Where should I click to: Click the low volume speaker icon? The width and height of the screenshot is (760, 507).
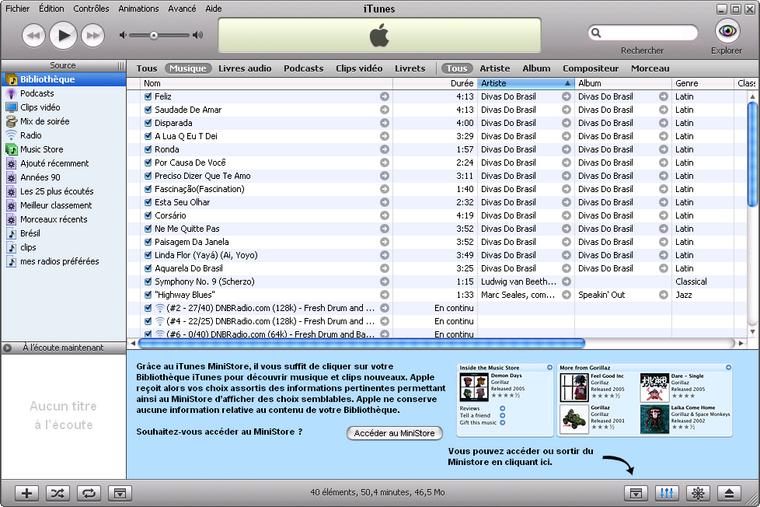point(123,35)
